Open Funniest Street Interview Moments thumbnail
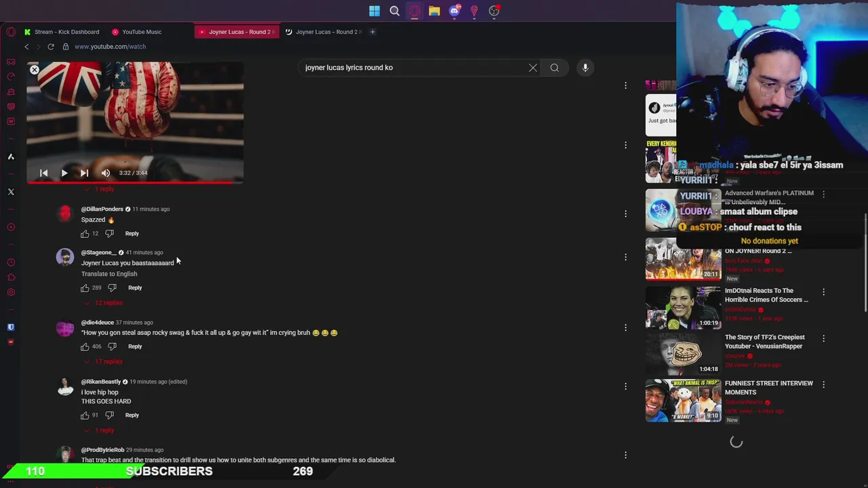Viewport: 868px width, 488px height. point(683,401)
